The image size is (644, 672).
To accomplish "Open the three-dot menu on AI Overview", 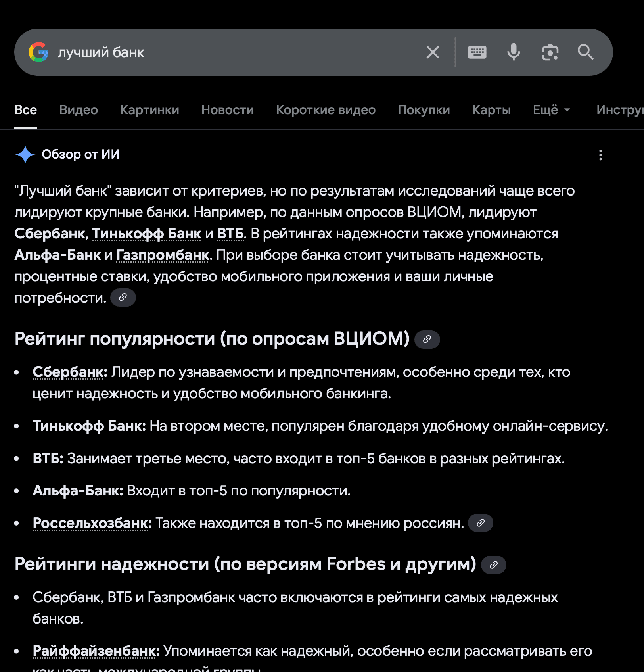I will 600,156.
